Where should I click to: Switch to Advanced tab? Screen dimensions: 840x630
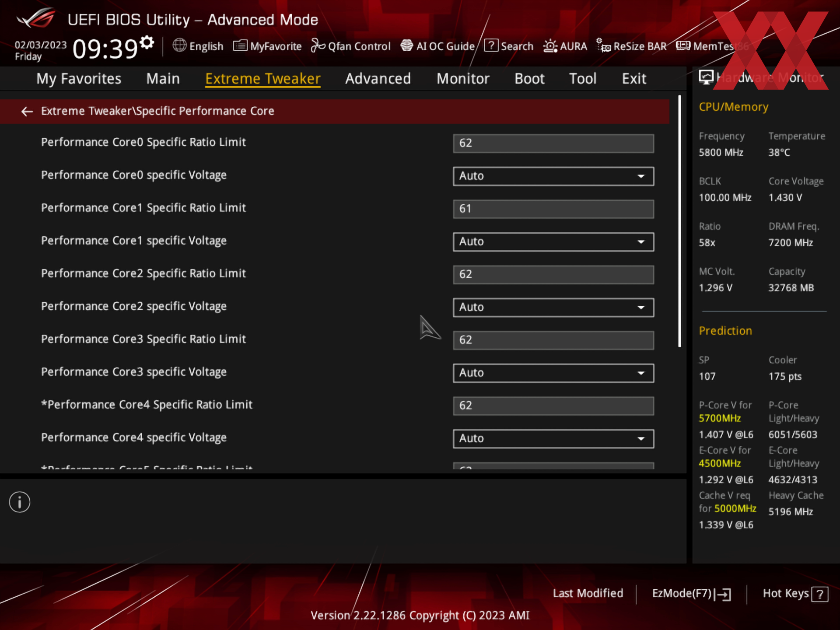[x=378, y=79]
